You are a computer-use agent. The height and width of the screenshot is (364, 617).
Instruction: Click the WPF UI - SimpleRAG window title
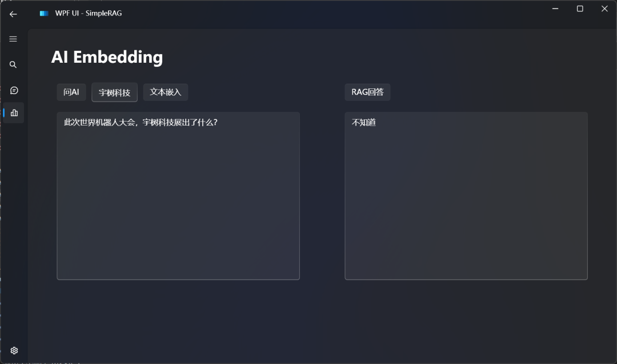[x=89, y=13]
